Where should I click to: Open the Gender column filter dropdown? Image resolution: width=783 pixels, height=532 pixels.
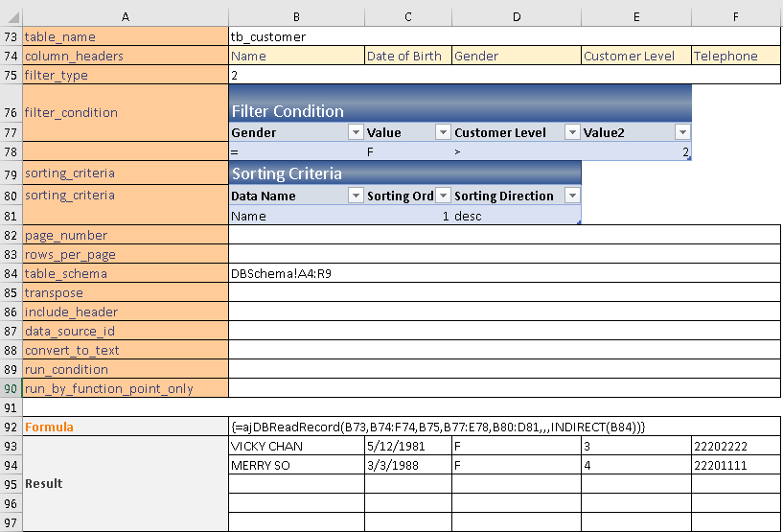click(356, 132)
